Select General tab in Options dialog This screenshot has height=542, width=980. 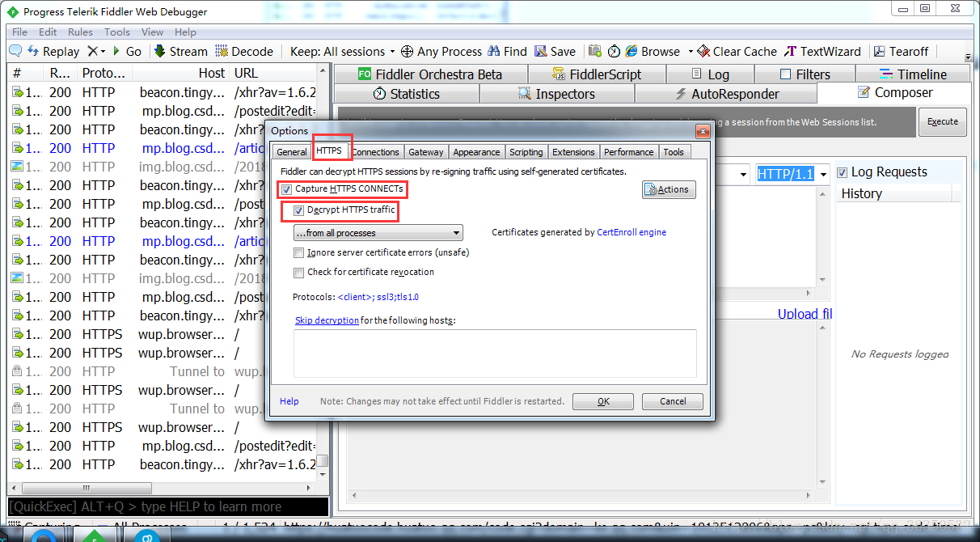pyautogui.click(x=291, y=152)
